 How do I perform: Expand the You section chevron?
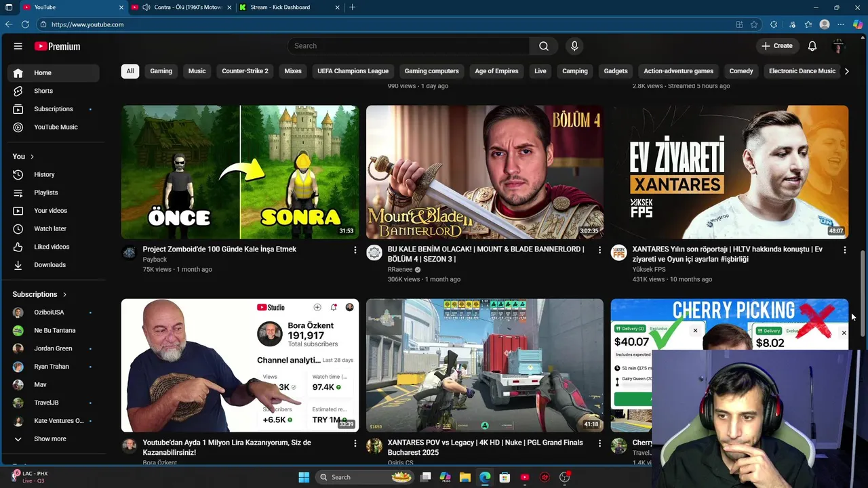[x=32, y=157]
